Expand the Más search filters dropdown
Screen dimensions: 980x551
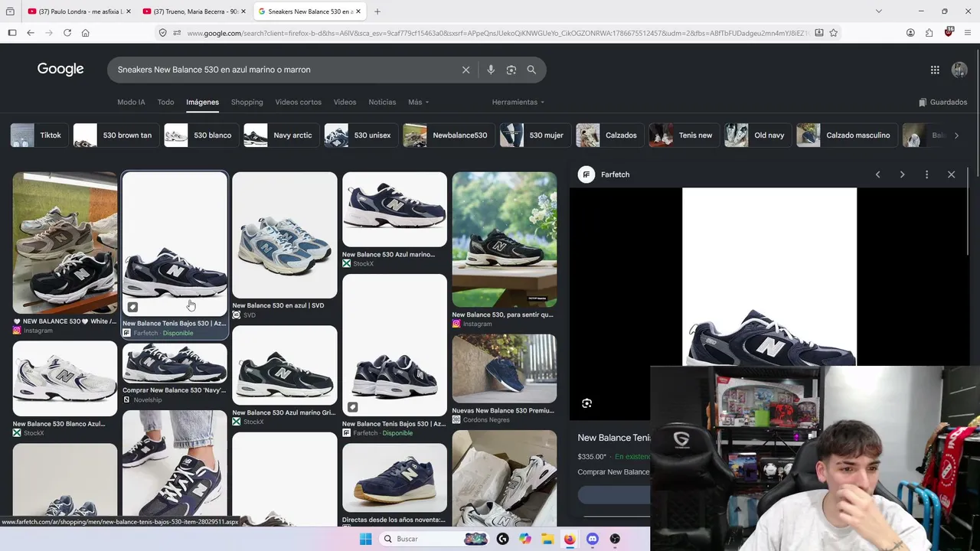pyautogui.click(x=419, y=102)
